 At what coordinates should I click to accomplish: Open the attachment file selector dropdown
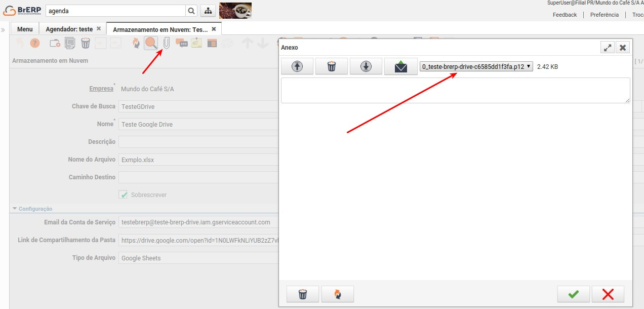(476, 66)
